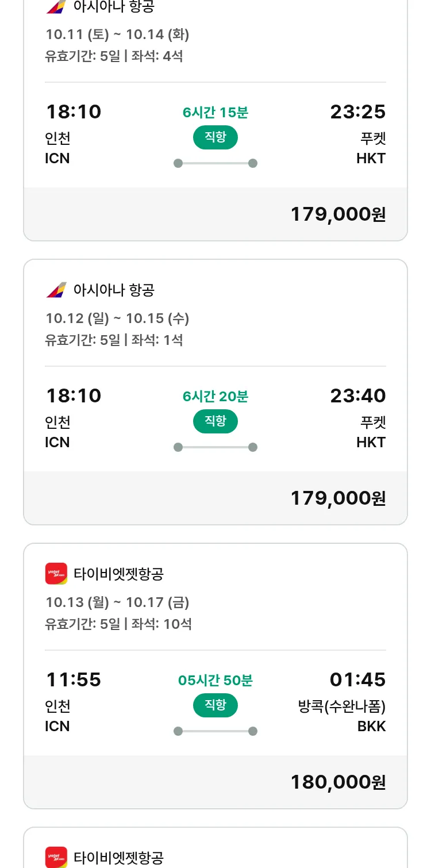Select the 179,000원 price for the 10.12 flight
Screen dimensions: 431x868
coord(338,498)
